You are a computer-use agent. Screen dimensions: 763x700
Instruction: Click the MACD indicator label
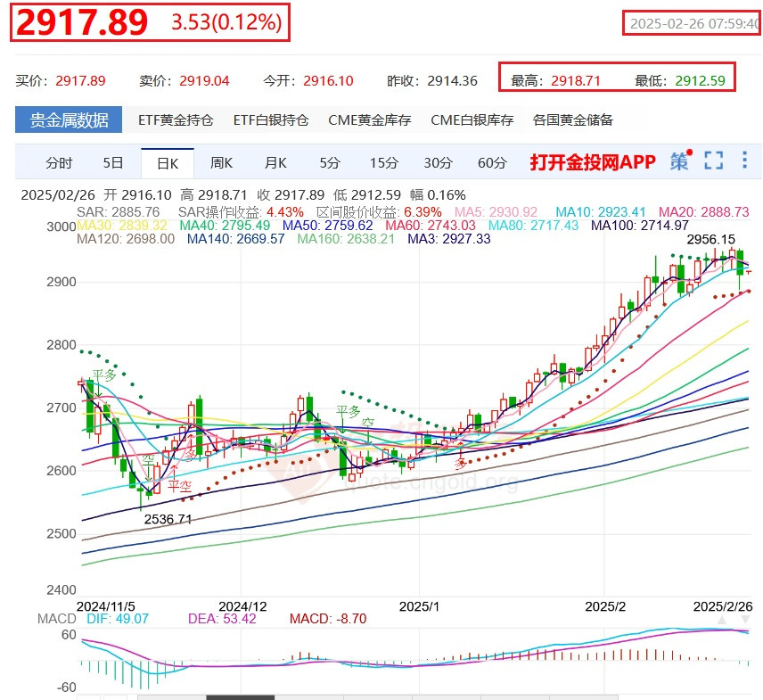coord(56,619)
